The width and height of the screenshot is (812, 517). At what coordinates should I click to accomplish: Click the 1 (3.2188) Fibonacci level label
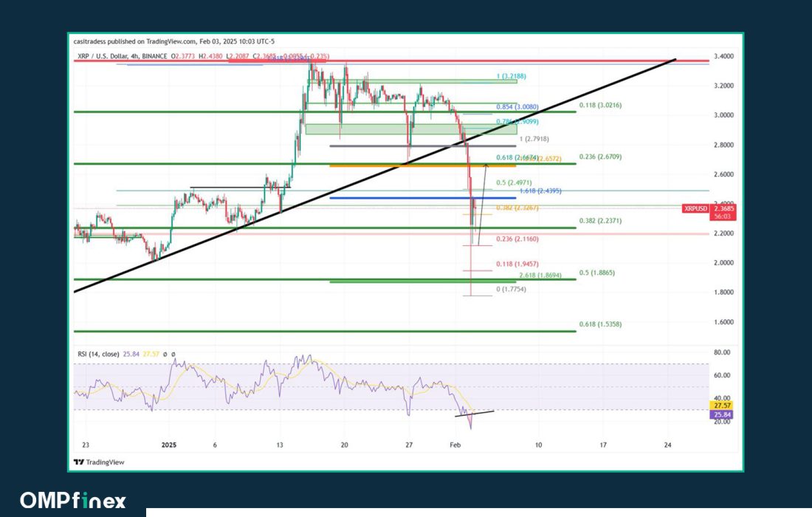pos(511,76)
